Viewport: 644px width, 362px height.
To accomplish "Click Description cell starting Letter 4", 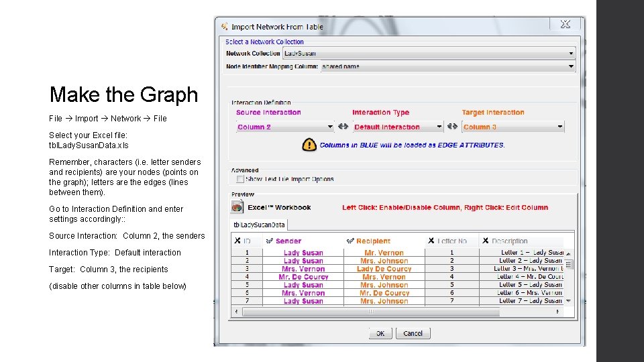I will [522, 277].
